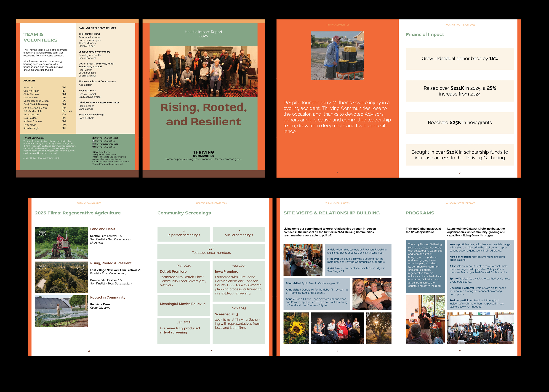Select the 'Financial Impact' heading
The width and height of the screenshot is (549, 392).
[x=425, y=34]
